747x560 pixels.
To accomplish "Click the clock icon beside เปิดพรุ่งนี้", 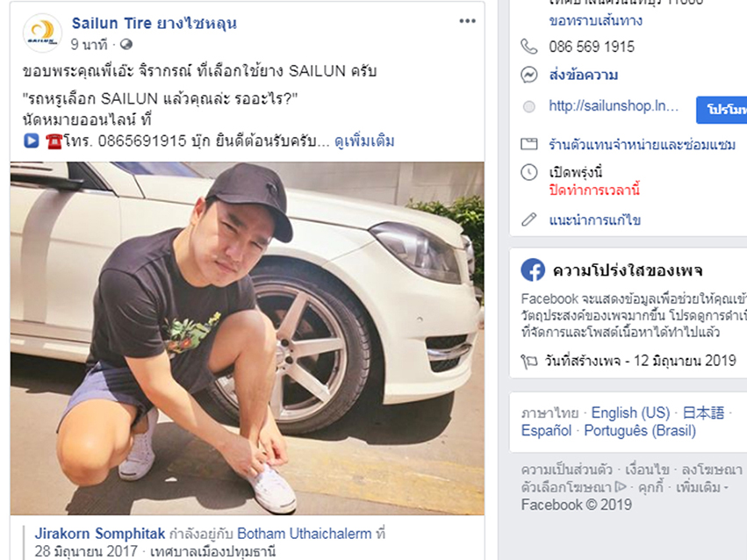I will pyautogui.click(x=528, y=172).
